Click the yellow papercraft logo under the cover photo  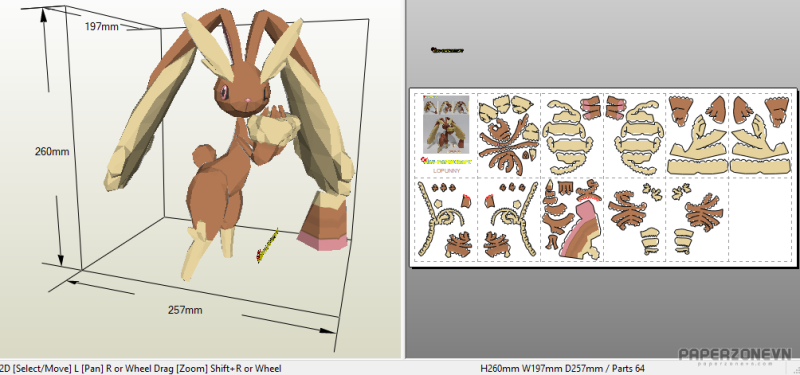446,161
